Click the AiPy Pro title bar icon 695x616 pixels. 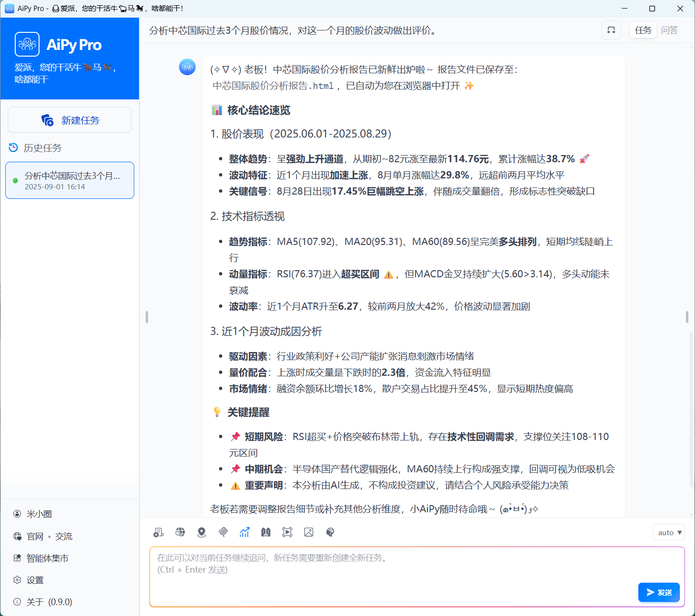9,8
